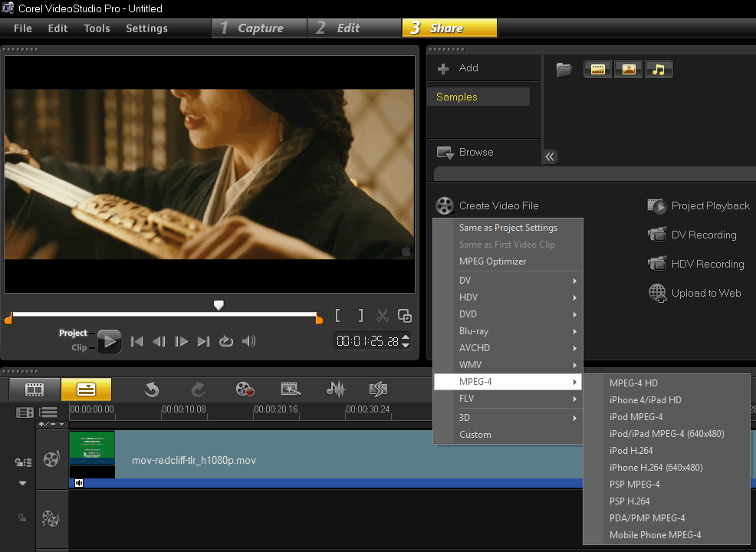The height and width of the screenshot is (552, 756).
Task: Open the Edit menu
Action: pyautogui.click(x=58, y=28)
